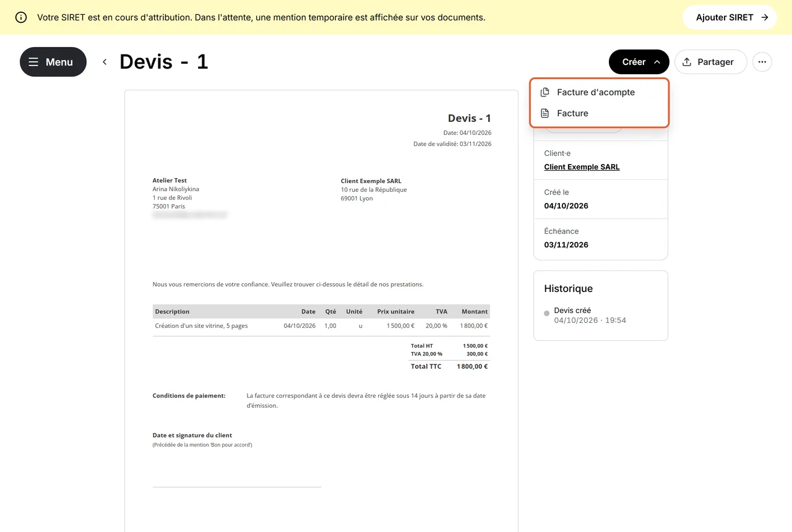This screenshot has height=532, width=792.
Task: Click the '69001 Lyon' client address line
Action: (x=357, y=199)
